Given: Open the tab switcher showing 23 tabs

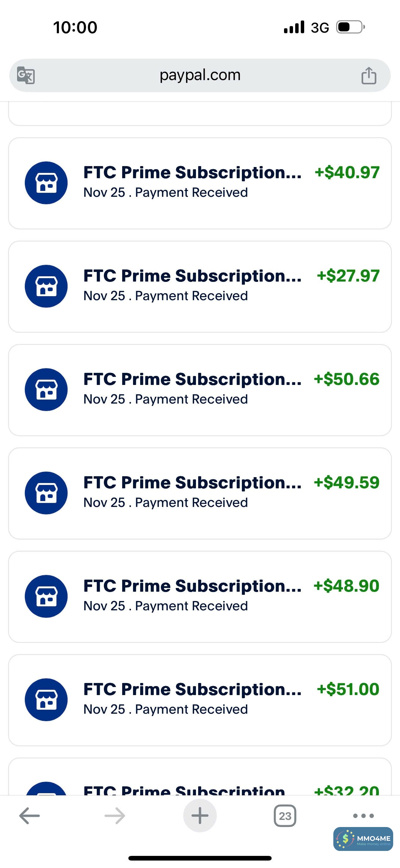Looking at the screenshot, I should click(285, 816).
